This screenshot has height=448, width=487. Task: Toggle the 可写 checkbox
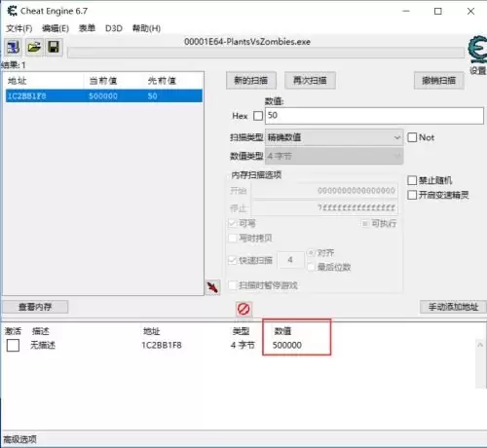coord(233,223)
